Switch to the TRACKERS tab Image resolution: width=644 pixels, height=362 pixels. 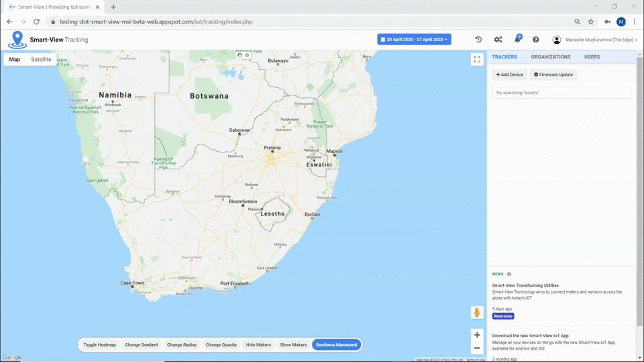coord(504,57)
